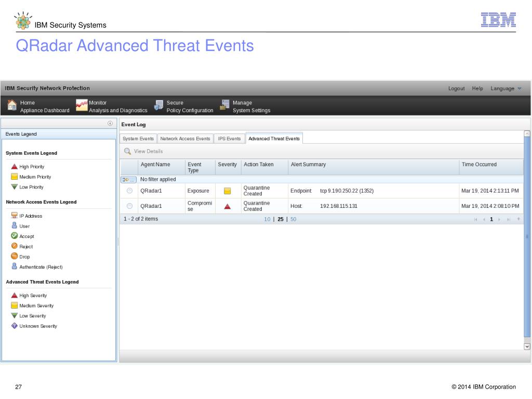Click the Drop legend icon
Viewport: 532px width, 399px height.
[14, 256]
